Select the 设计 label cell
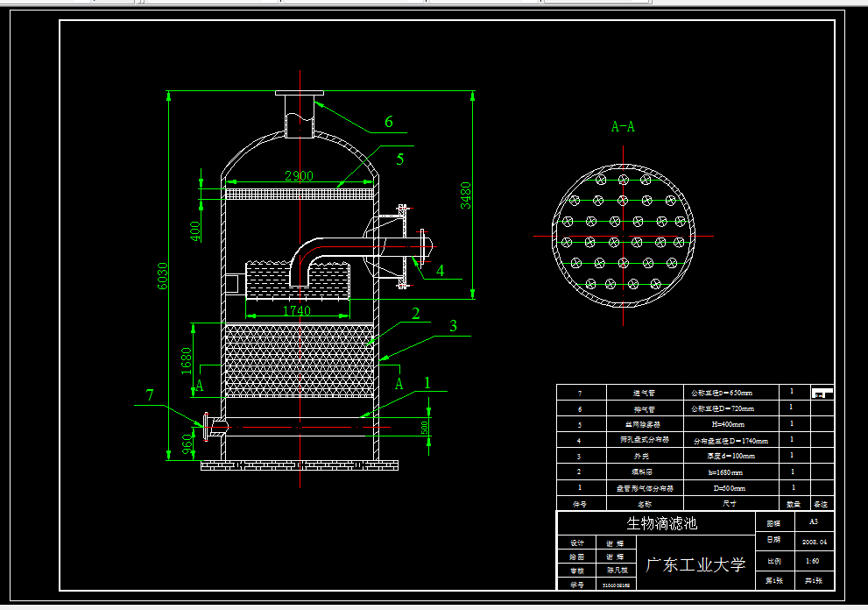The height and width of the screenshot is (610, 868). tap(577, 543)
